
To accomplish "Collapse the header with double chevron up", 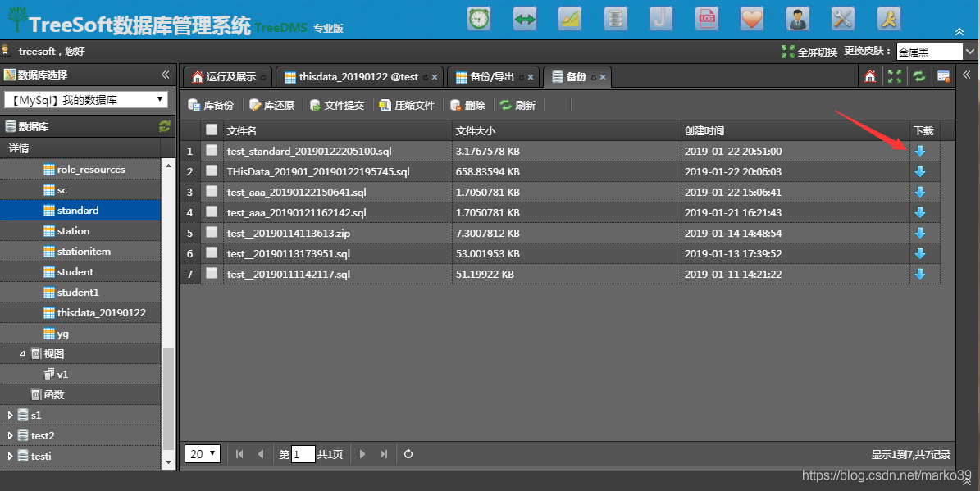I will pos(959,32).
